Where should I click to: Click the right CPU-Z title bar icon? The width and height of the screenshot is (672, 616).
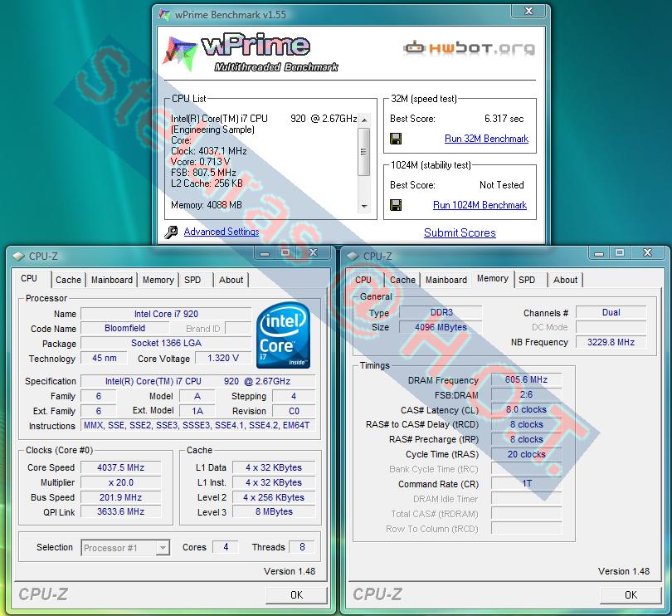(353, 256)
